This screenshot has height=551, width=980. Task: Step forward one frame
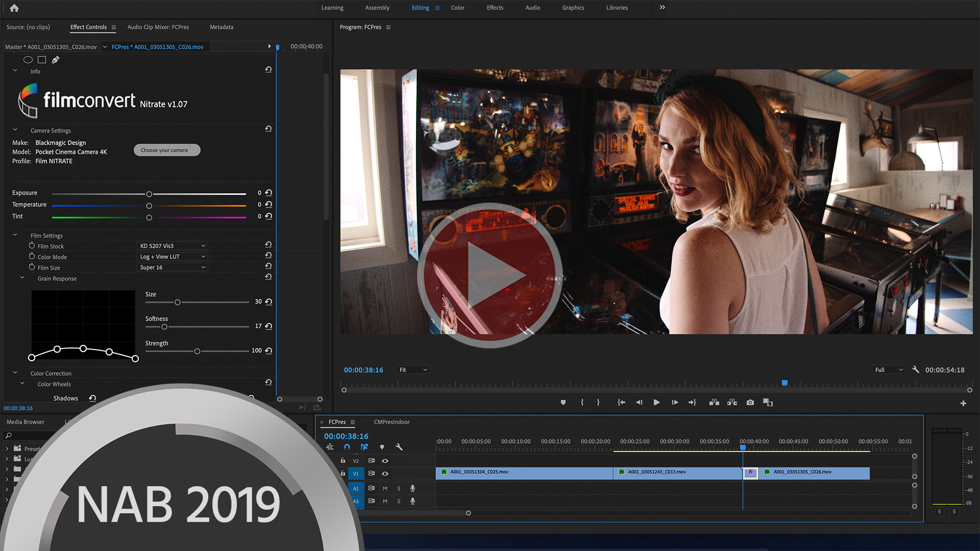[675, 403]
